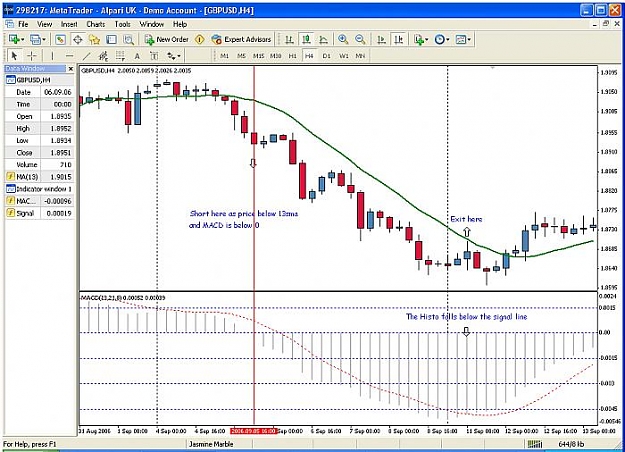Toggle chart auto scroll
Image resolution: width=625 pixels, height=452 pixels.
click(381, 39)
